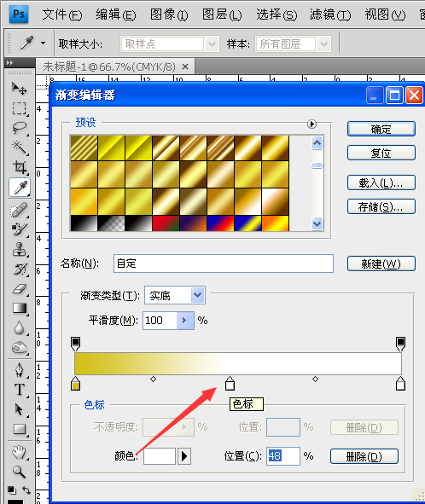The image size is (425, 504).
Task: Open the 视图(V) menu
Action: (x=385, y=14)
